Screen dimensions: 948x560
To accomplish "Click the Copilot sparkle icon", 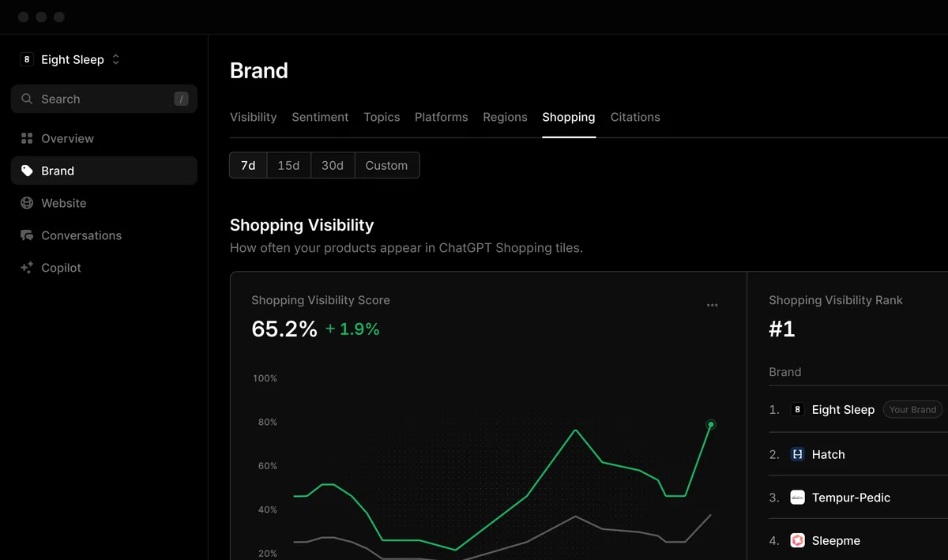I will [x=27, y=268].
